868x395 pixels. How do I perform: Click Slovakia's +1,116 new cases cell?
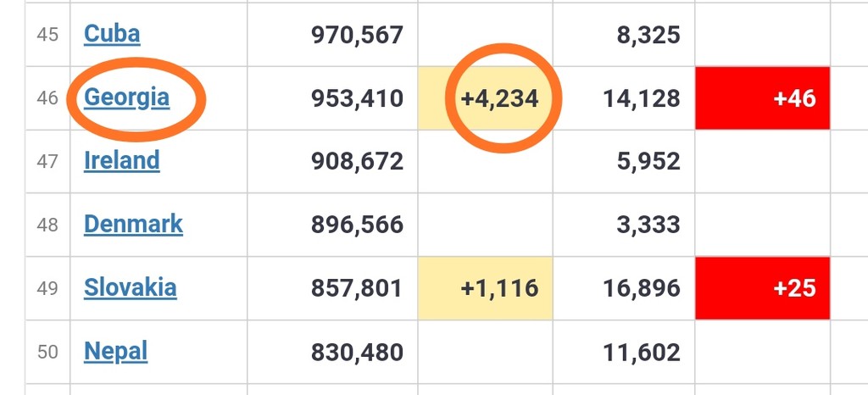tap(499, 288)
